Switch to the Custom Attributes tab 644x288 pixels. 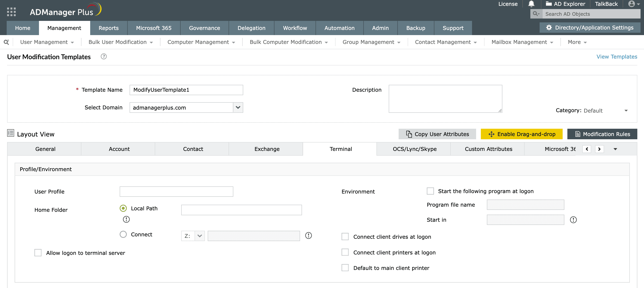tap(488, 149)
